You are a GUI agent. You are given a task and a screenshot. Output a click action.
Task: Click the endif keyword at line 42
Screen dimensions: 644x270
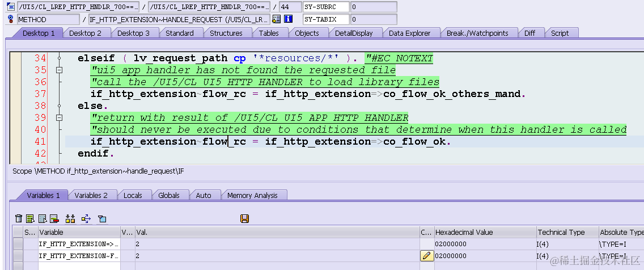tap(93, 154)
